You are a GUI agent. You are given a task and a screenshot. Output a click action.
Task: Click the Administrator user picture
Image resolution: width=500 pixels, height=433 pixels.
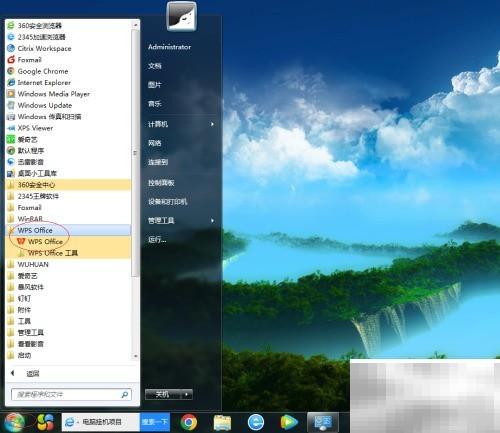[181, 16]
